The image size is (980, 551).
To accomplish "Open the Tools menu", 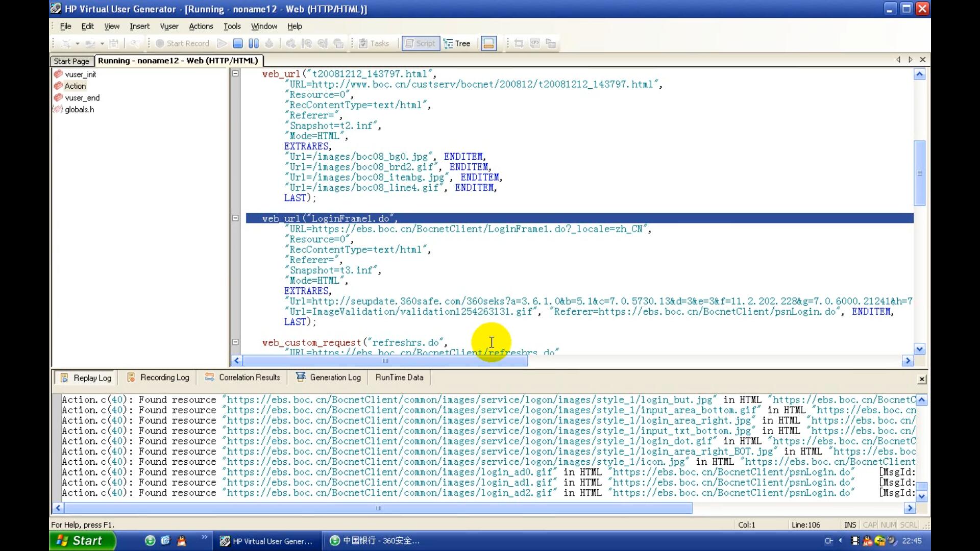I will pos(232,26).
